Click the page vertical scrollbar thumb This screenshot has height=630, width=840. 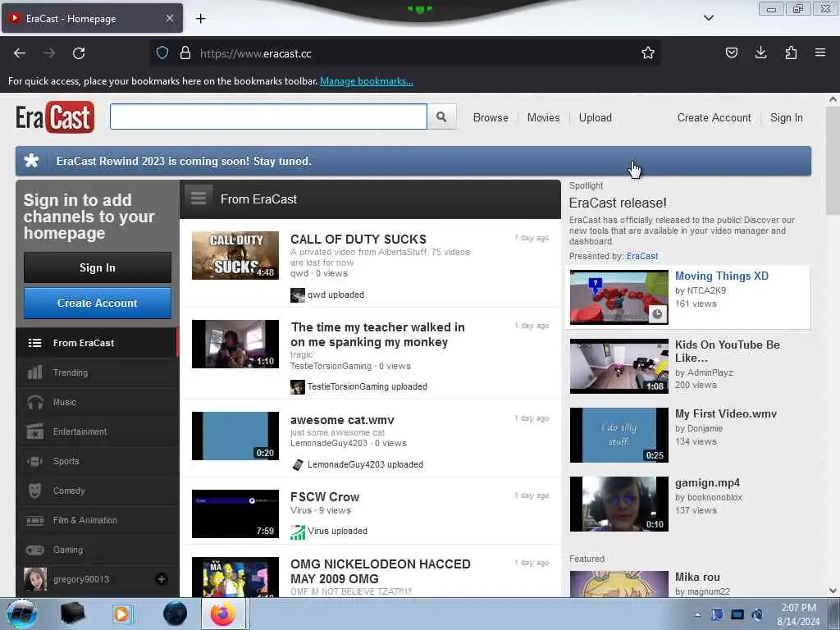(x=833, y=160)
